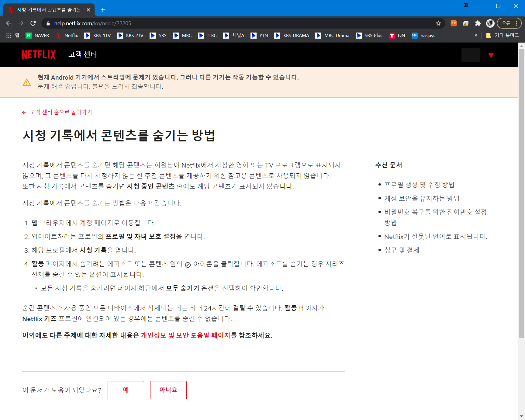Viewport: 525px width, 420px height.
Task: Open the KBS 2TV bookmark
Action: tap(130, 35)
